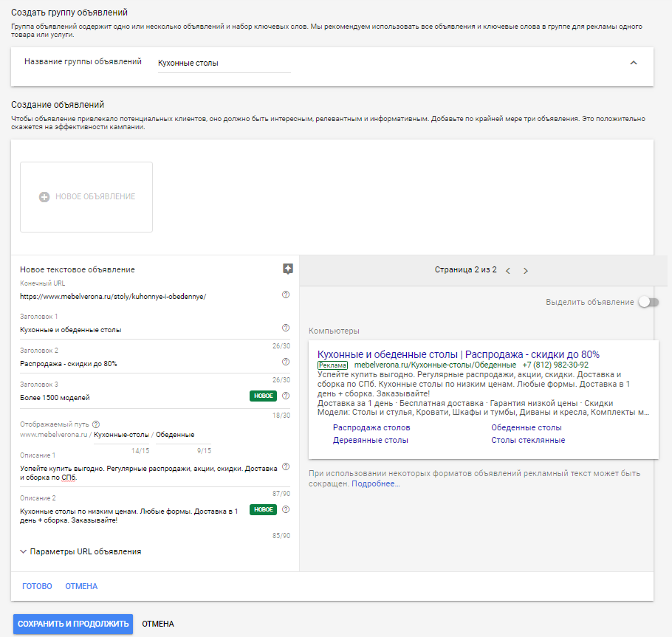
Task: Click СОХРАНИТЬ И ПРОДОЛЖИТЬ button
Action: pyautogui.click(x=73, y=624)
